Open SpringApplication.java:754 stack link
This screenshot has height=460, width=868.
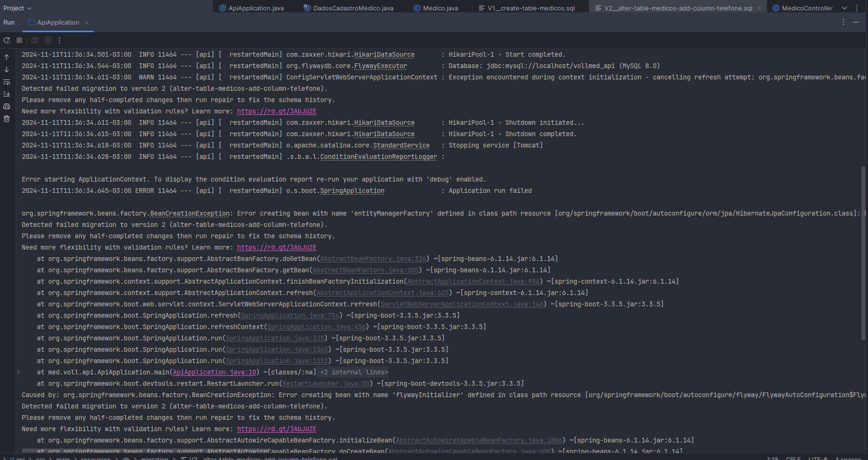pyautogui.click(x=290, y=315)
